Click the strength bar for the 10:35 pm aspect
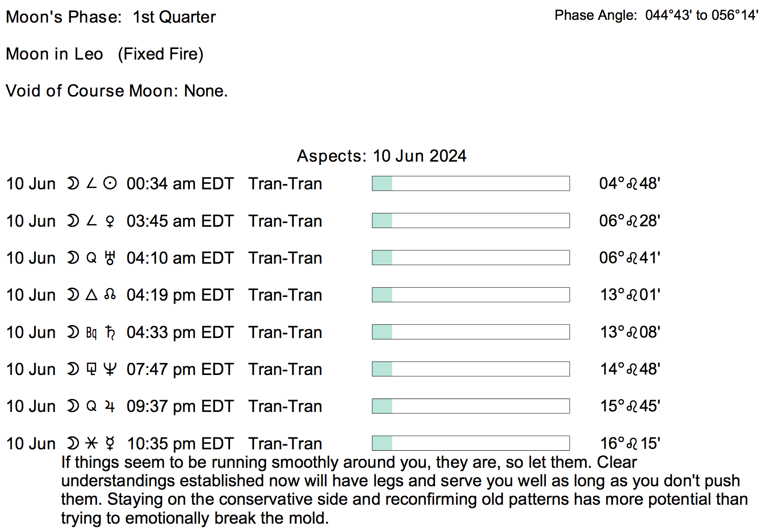The width and height of the screenshot is (776, 532). click(x=471, y=443)
